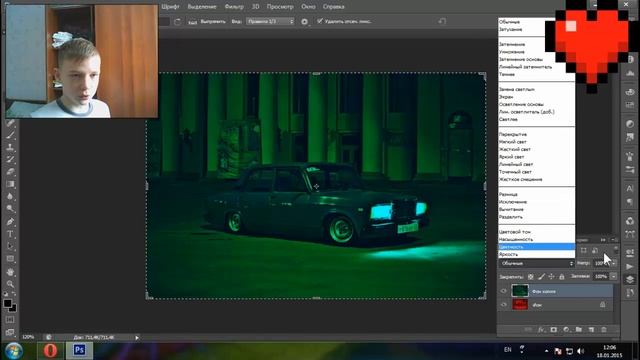Choose Насыщенность blend mode

pos(516,239)
